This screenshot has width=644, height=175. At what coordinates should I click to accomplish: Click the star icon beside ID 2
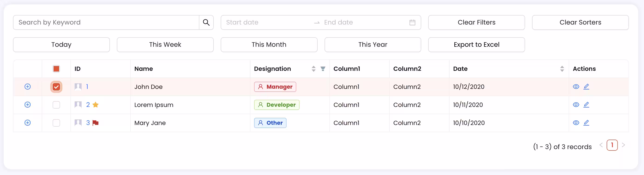[96, 105]
